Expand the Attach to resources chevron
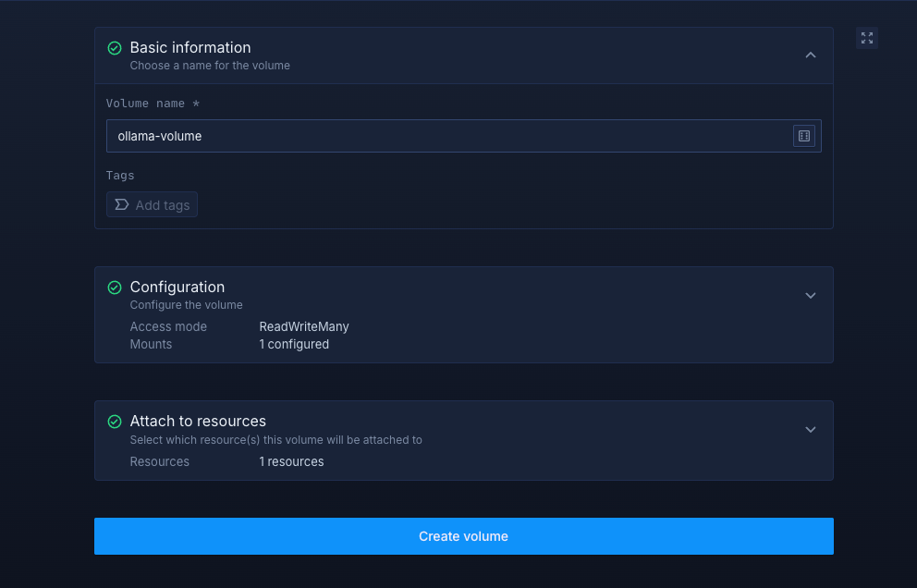This screenshot has height=588, width=917. coord(810,430)
